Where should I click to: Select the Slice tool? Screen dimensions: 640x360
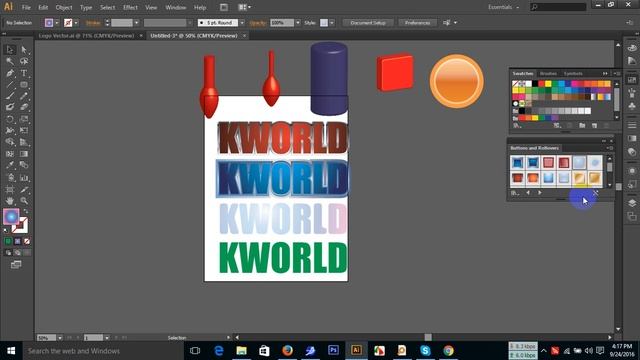(x=24, y=190)
